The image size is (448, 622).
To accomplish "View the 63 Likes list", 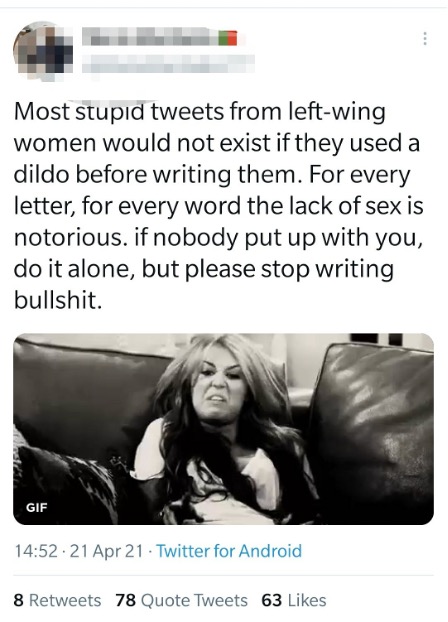I will [x=294, y=600].
